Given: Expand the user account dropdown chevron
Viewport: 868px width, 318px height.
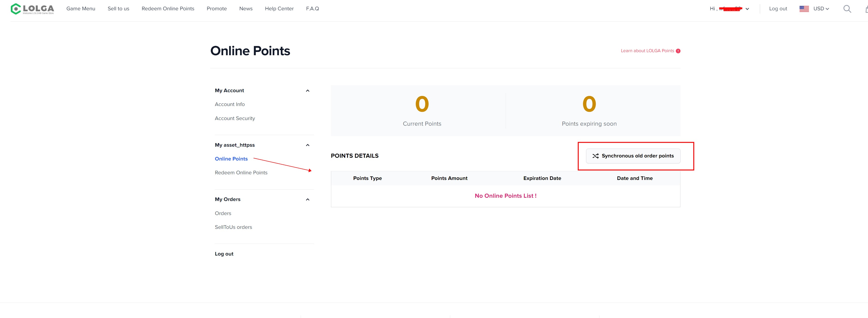Looking at the screenshot, I should [747, 9].
